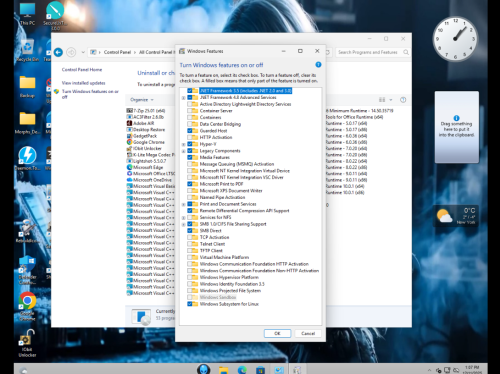Click the search magnifier in Programs and Features
The width and height of the screenshot is (500, 374).
406,52
